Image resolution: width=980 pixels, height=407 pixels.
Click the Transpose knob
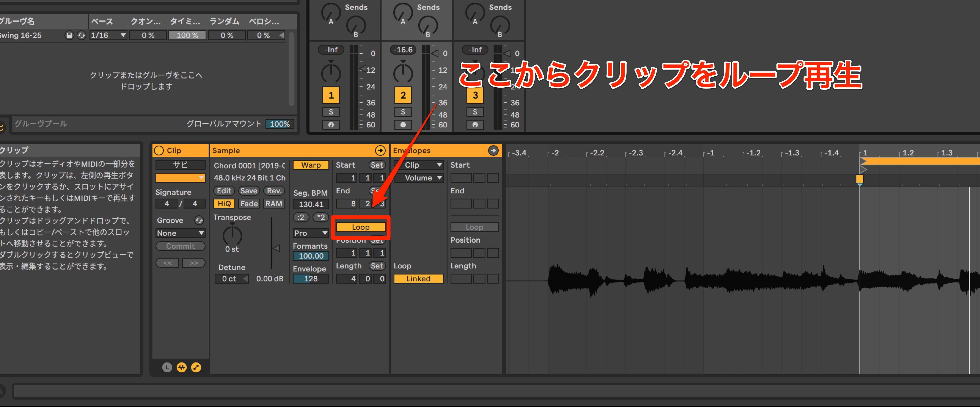click(232, 235)
